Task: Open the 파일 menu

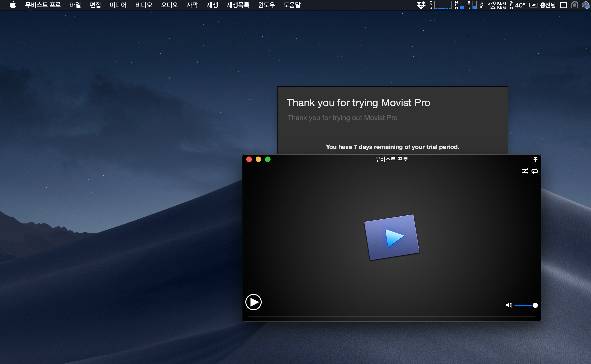Action: coord(75,5)
